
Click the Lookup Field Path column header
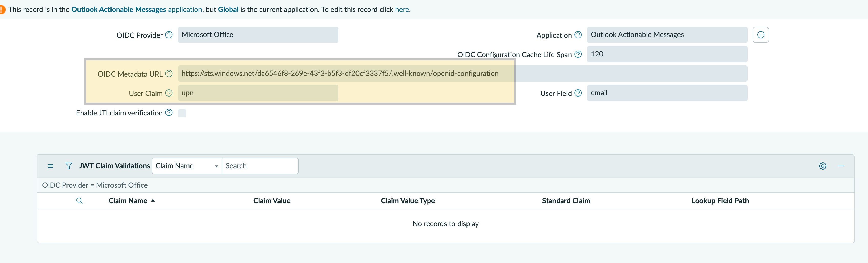click(x=720, y=201)
